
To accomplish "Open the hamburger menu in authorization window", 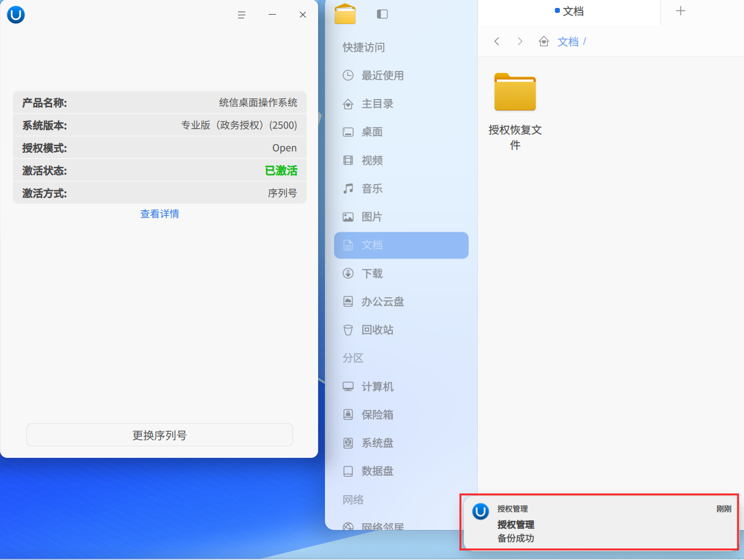I will tap(242, 15).
